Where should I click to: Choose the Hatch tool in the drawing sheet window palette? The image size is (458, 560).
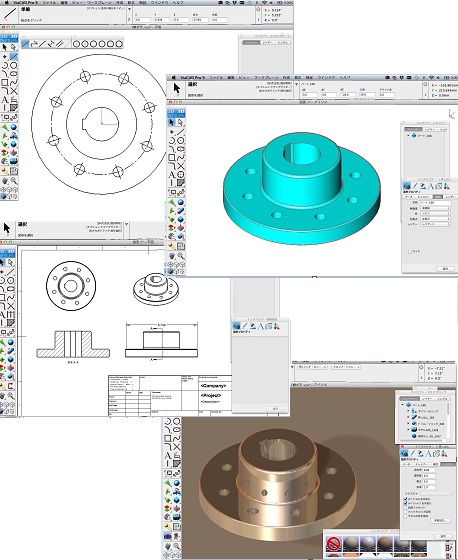coord(11,324)
